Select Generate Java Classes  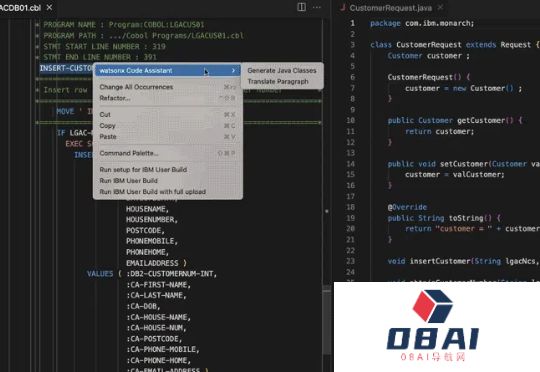[x=282, y=71]
